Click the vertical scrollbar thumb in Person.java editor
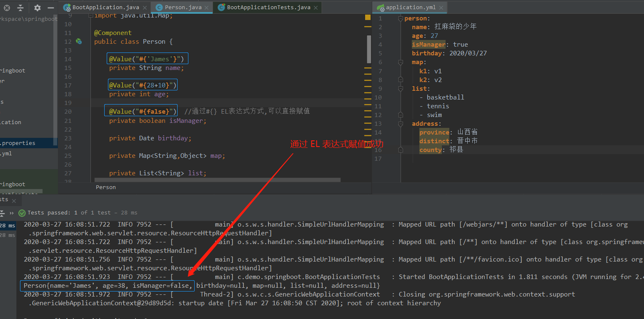644x319 pixels. [x=369, y=49]
